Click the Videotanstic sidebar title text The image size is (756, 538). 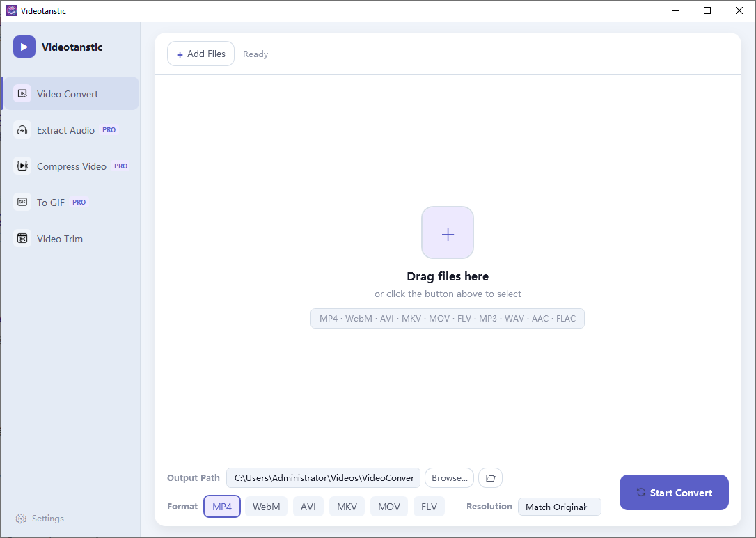(x=72, y=47)
